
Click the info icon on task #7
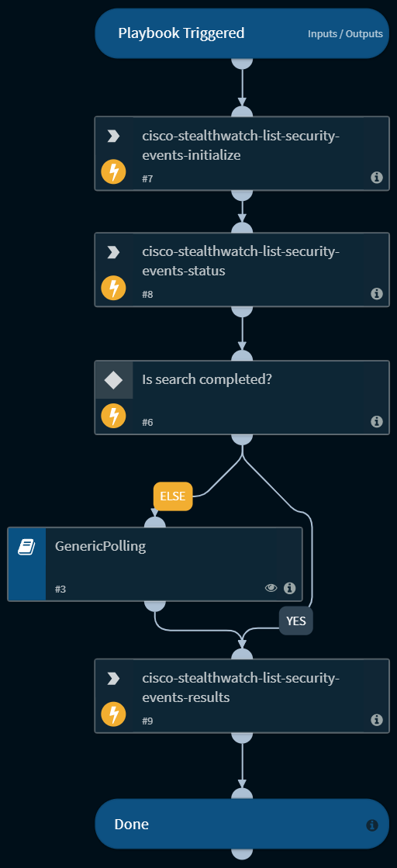[377, 177]
